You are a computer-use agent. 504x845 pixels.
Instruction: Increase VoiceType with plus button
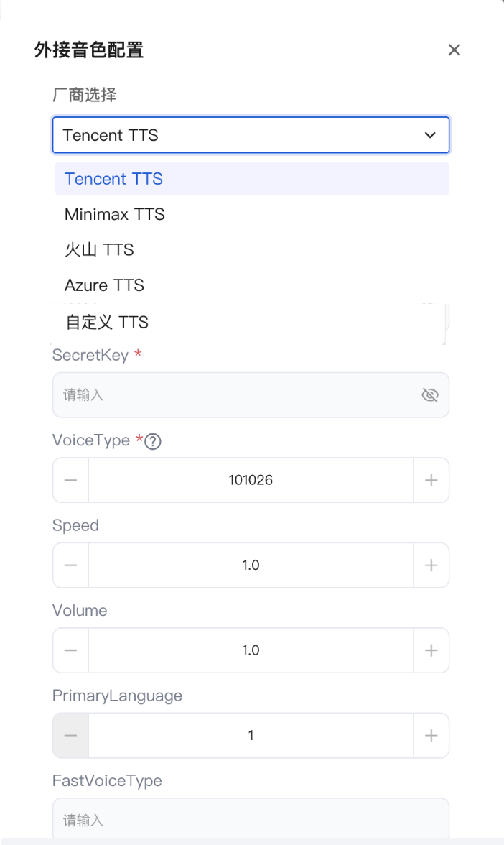[431, 480]
